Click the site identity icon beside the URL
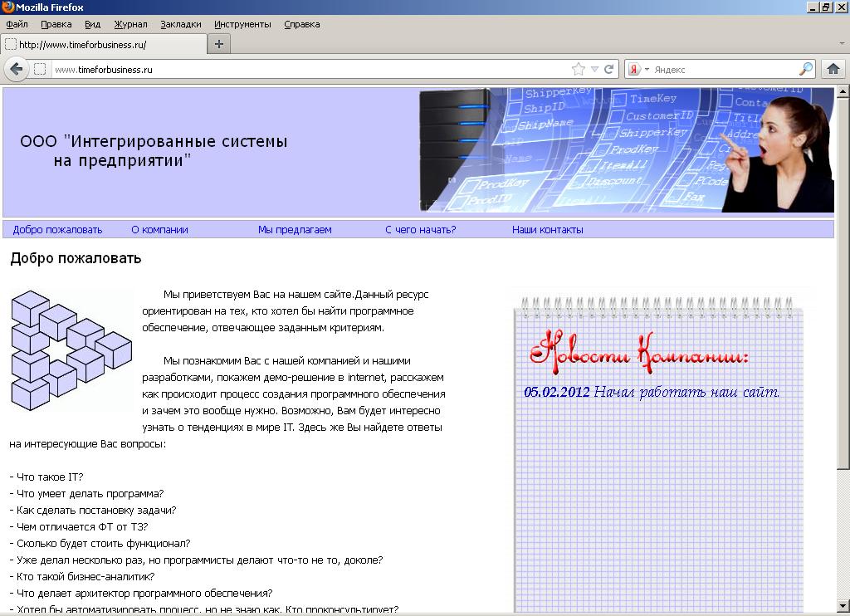The image size is (850, 616). coord(40,69)
